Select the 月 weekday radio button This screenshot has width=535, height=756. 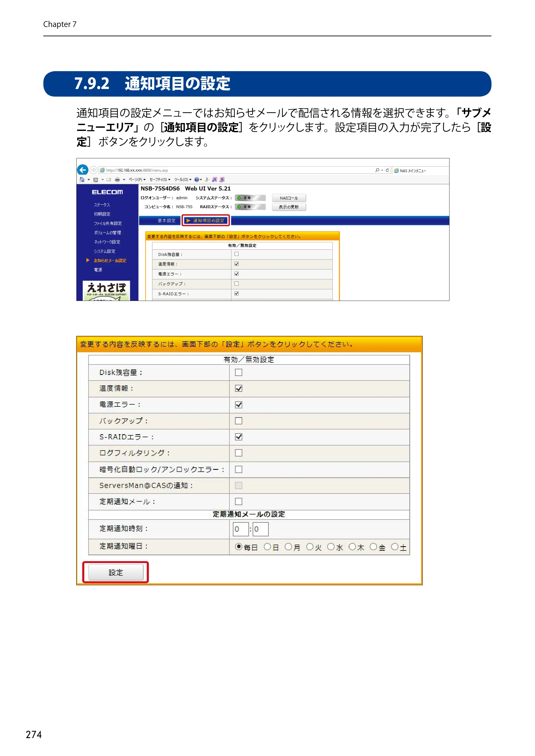[288, 546]
